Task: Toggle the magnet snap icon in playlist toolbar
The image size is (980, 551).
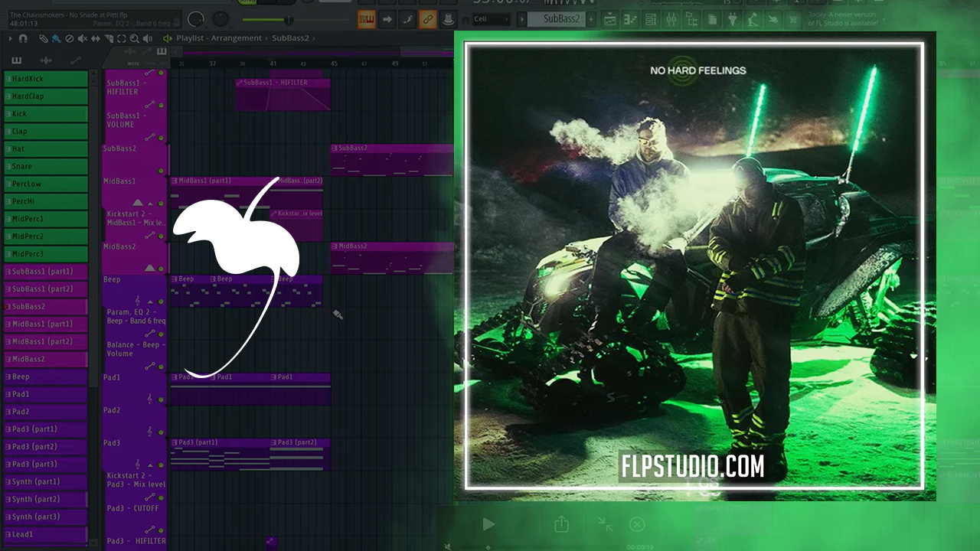Action: click(23, 38)
